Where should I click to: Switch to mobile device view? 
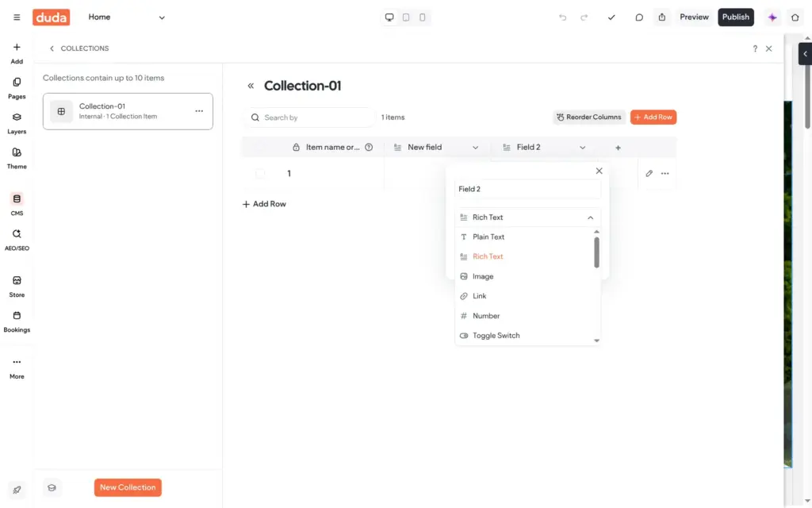point(423,17)
